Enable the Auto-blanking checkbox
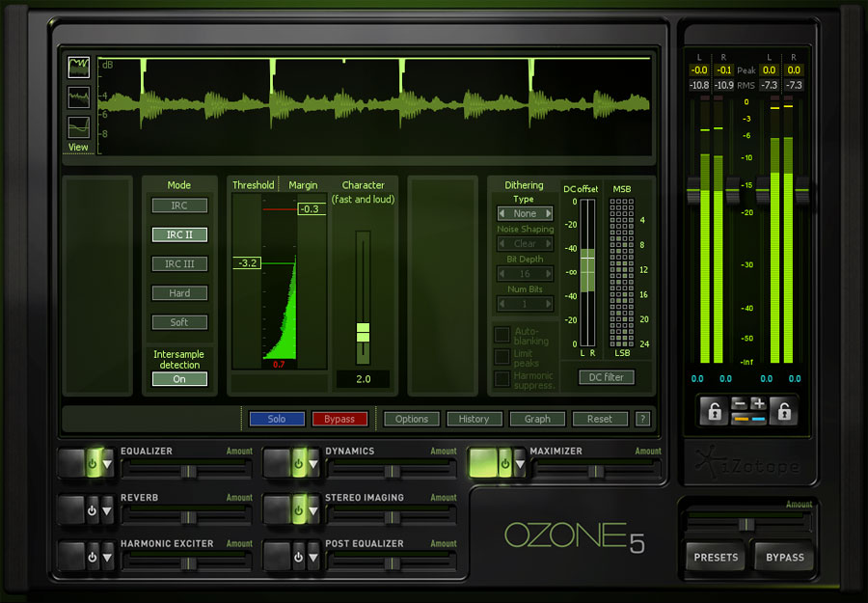This screenshot has height=603, width=868. 502,335
